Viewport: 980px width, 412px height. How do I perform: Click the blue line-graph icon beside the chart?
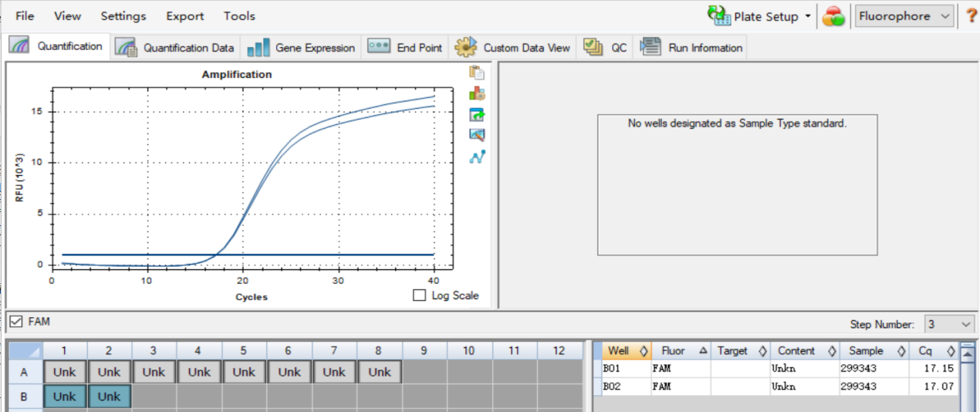pyautogui.click(x=477, y=157)
